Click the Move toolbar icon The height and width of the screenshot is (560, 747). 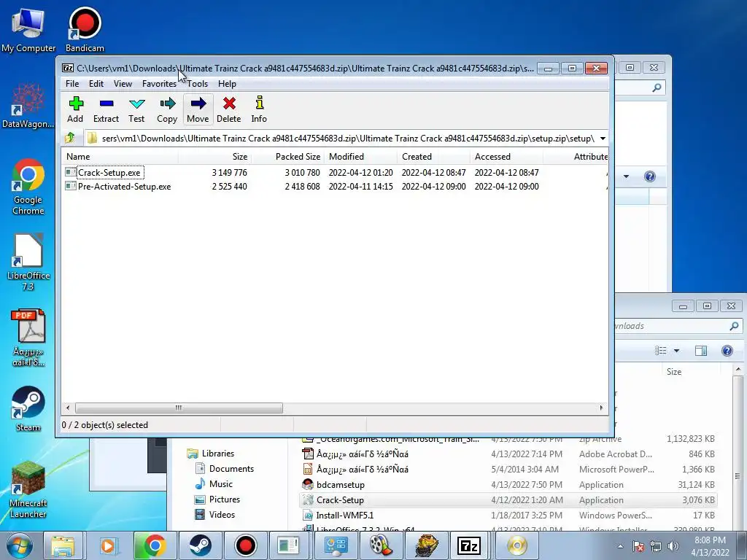click(198, 109)
